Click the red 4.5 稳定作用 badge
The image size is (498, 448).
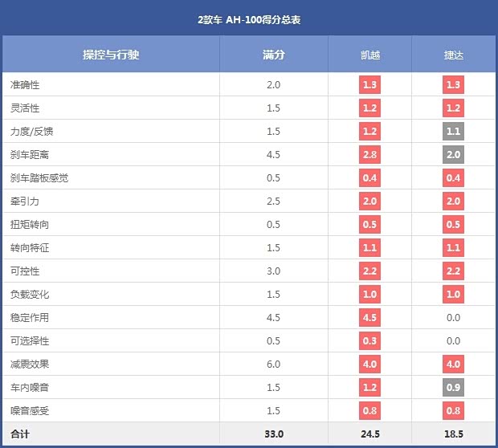(369, 318)
